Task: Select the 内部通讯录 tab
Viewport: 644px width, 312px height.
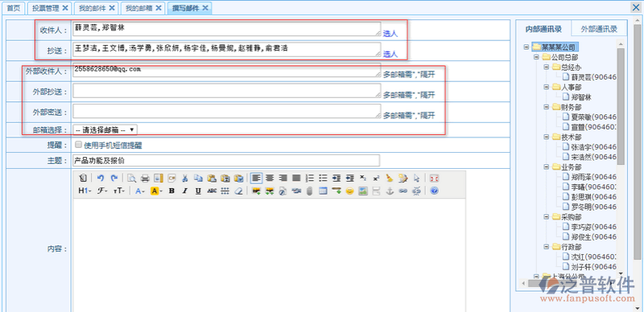Action: pyautogui.click(x=543, y=29)
